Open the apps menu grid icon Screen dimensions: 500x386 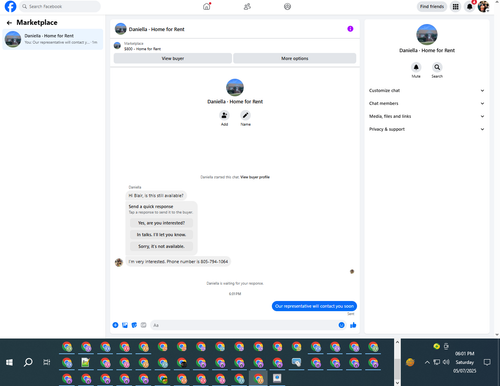coord(455,6)
